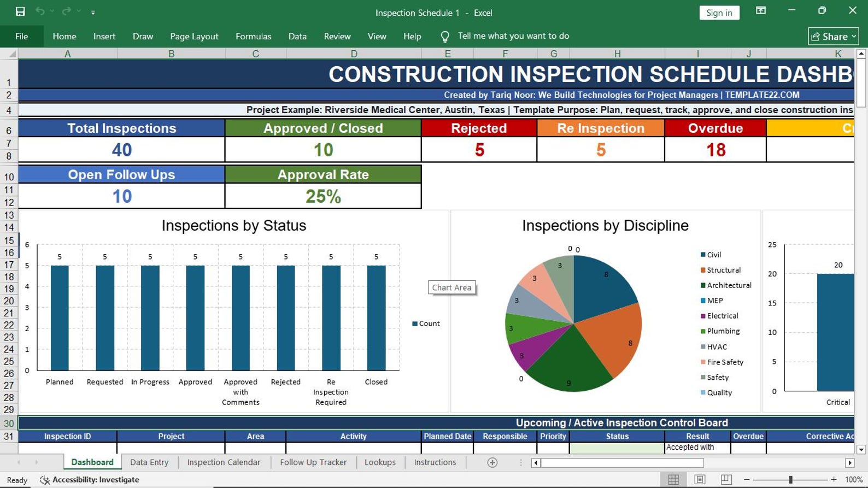Open the Instructions sheet tab
This screenshot has height=488, width=868.
pyautogui.click(x=435, y=462)
